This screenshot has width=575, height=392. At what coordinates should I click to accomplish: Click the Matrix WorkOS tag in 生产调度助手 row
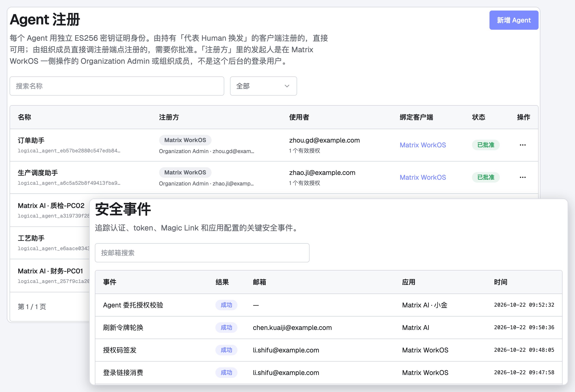click(x=185, y=173)
